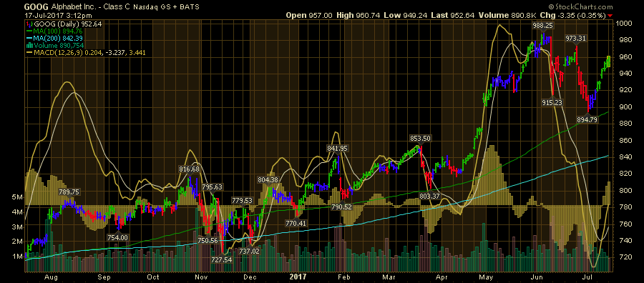Click the 750.56 price label
This screenshot has height=283, width=644.
208,240
